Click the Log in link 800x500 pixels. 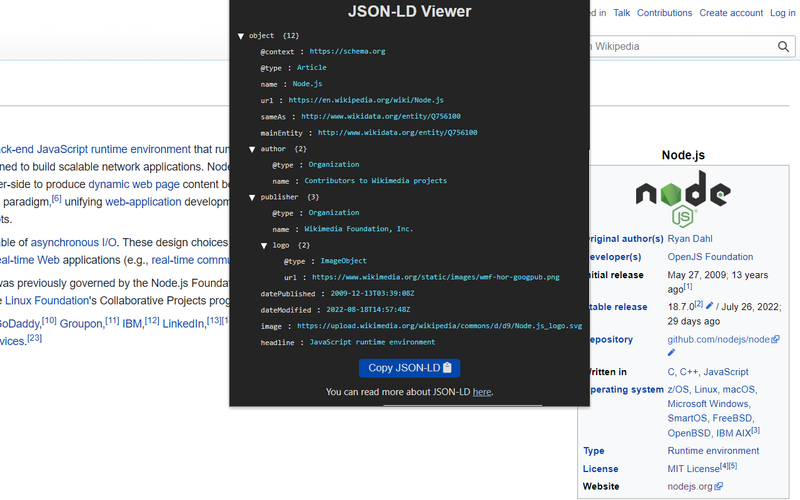[x=783, y=13]
